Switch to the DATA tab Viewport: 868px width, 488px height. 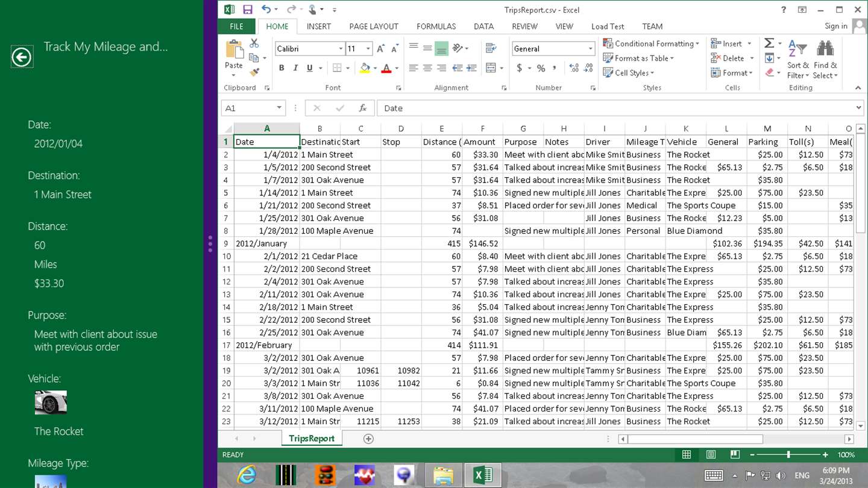point(484,27)
